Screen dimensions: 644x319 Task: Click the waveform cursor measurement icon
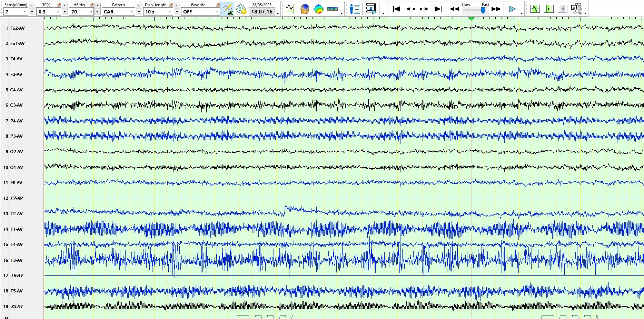point(291,9)
